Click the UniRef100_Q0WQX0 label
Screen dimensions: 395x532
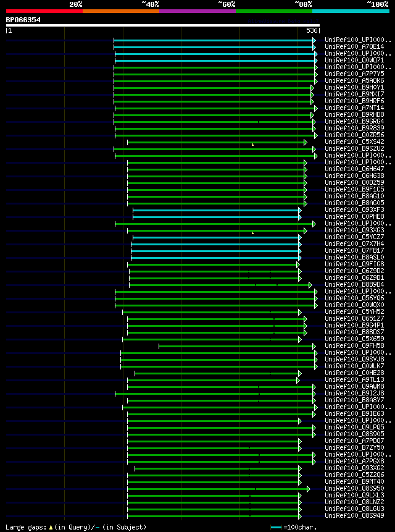pyautogui.click(x=354, y=305)
